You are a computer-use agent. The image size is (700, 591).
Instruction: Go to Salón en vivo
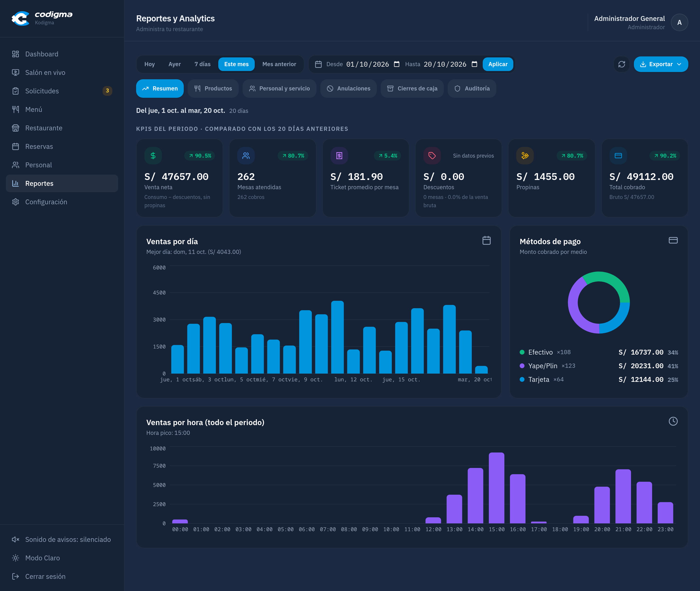[x=62, y=72]
